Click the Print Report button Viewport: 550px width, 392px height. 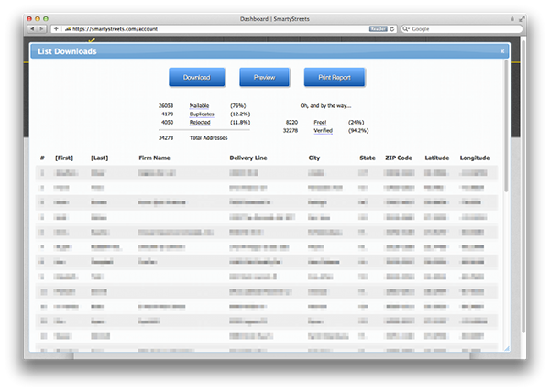(x=335, y=77)
